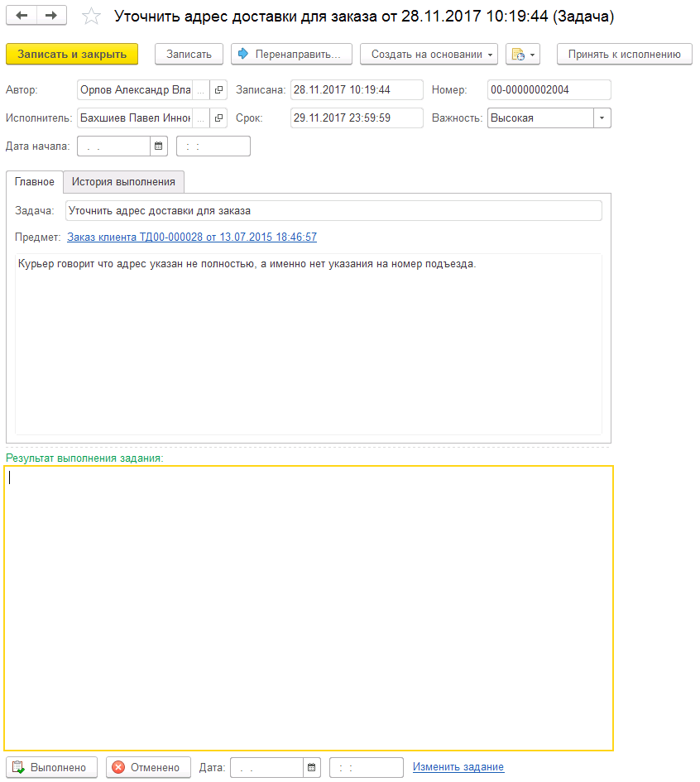Open the Автор field's linked record icon
The height and width of the screenshot is (782, 700).
[x=218, y=90]
